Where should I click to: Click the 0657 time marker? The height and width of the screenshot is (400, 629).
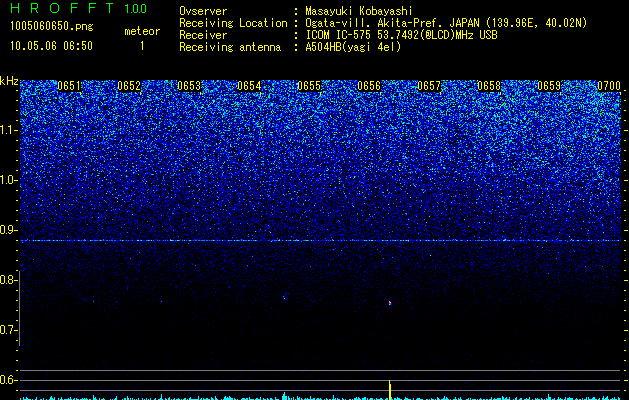point(429,86)
